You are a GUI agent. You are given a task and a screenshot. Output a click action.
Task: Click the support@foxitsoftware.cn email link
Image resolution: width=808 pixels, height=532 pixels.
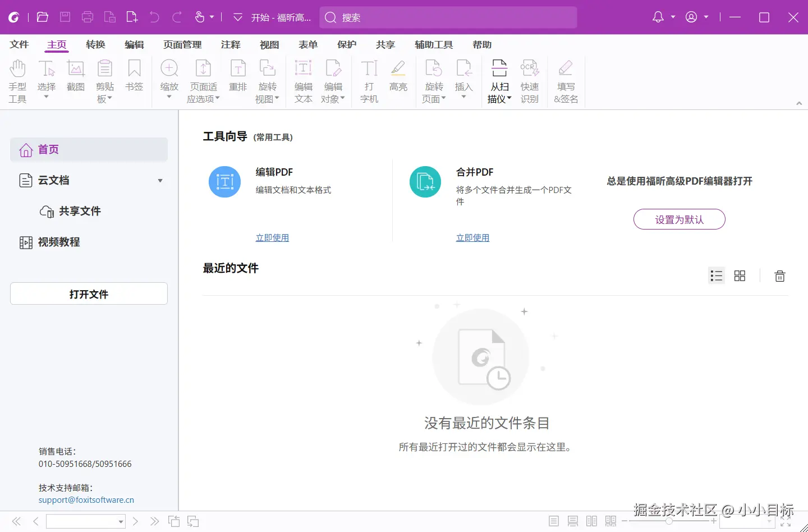[x=86, y=500]
